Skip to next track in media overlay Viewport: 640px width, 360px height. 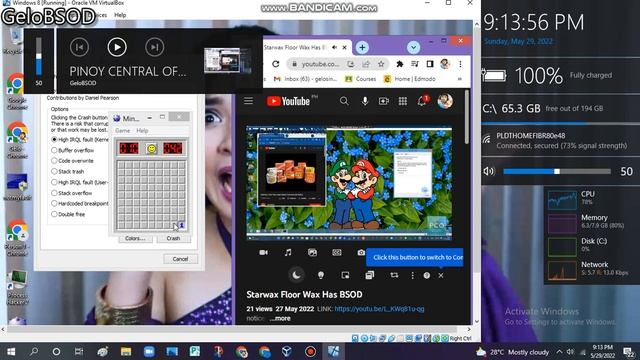(x=155, y=47)
